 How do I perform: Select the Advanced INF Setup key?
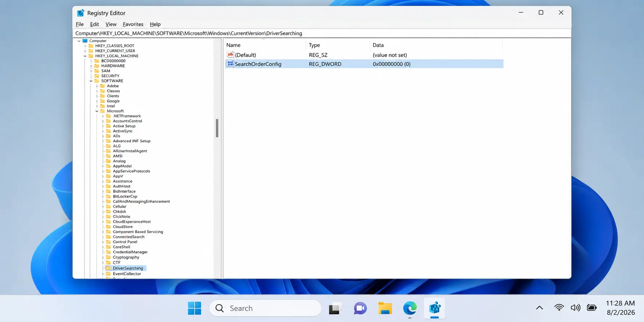pos(131,141)
